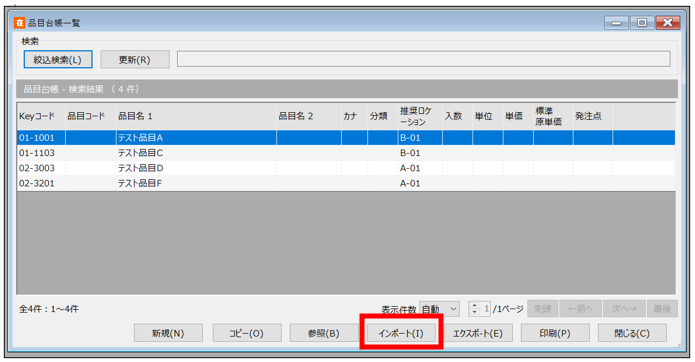This screenshot has height=362, width=695.
Task: Select the row with key 01-1103
Action: (x=346, y=153)
